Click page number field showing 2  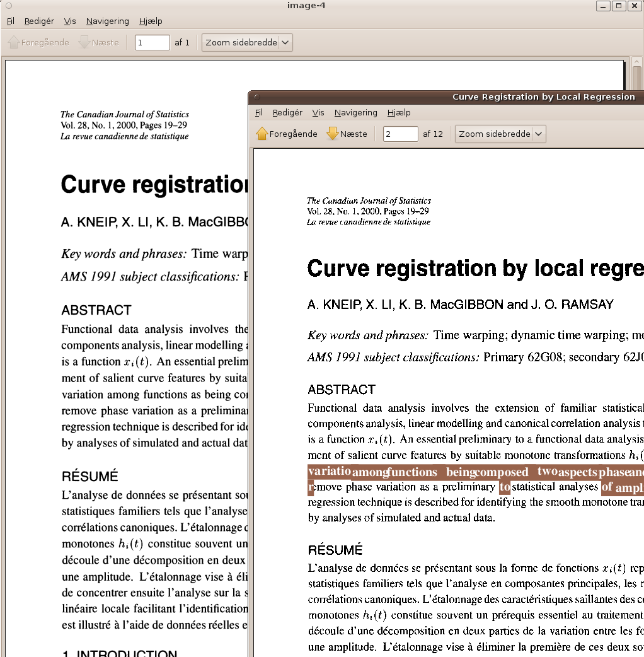click(400, 134)
